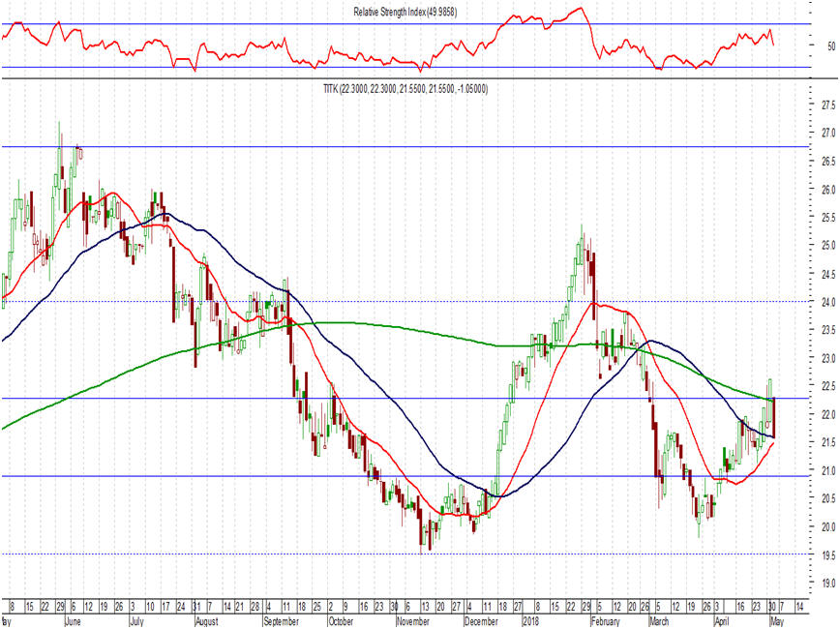
Task: Click the TITK price chart title text
Action: [405, 89]
